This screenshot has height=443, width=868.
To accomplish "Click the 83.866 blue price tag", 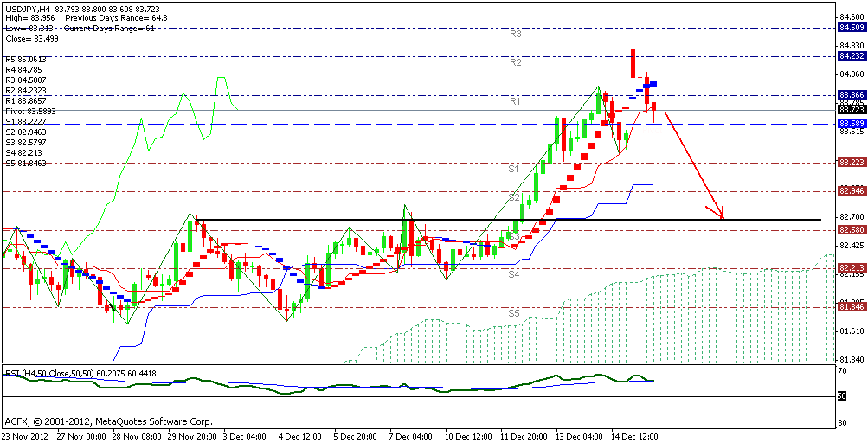I will [x=852, y=94].
